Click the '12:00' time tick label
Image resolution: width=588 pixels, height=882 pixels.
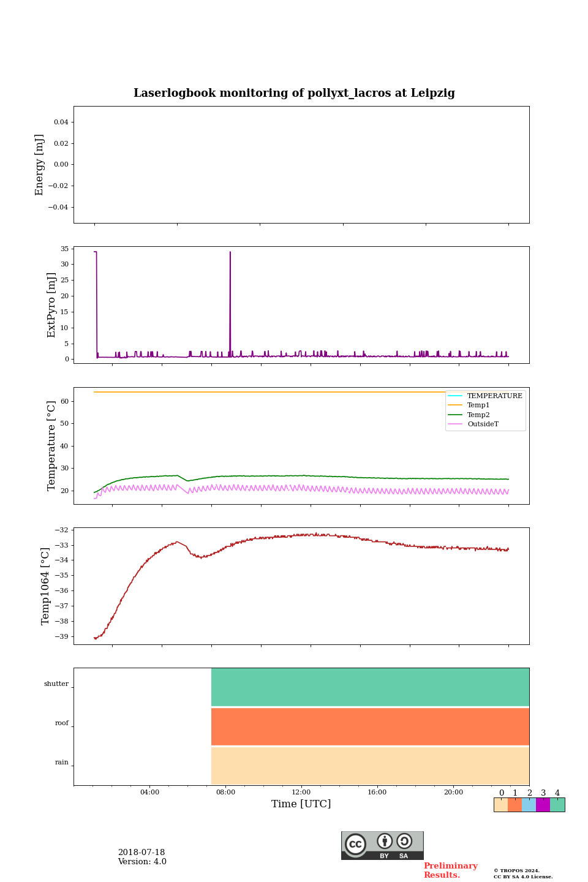(301, 792)
